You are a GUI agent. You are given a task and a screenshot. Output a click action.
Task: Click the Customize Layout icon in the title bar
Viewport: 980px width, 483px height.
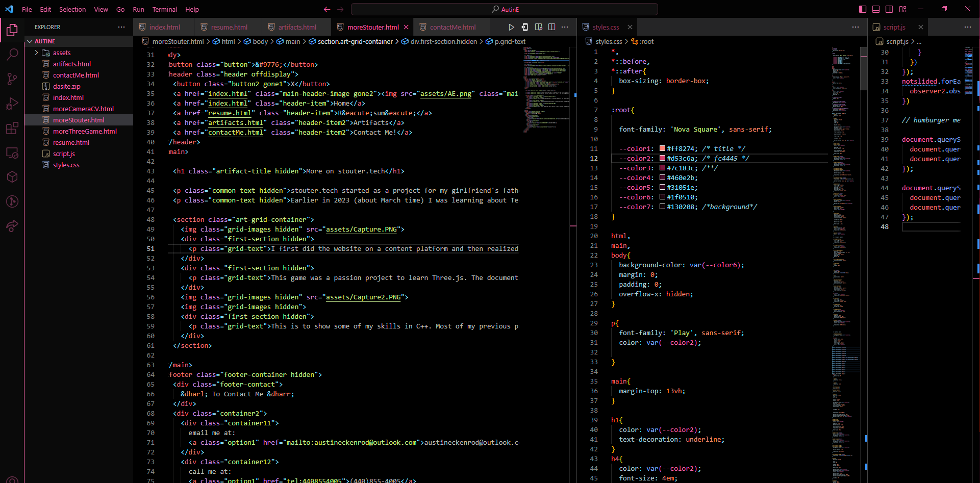point(902,9)
